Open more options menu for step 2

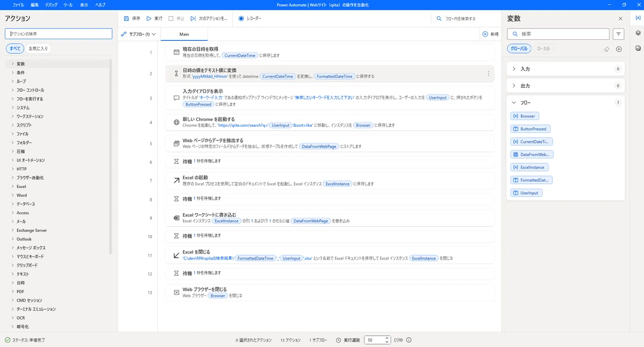488,74
